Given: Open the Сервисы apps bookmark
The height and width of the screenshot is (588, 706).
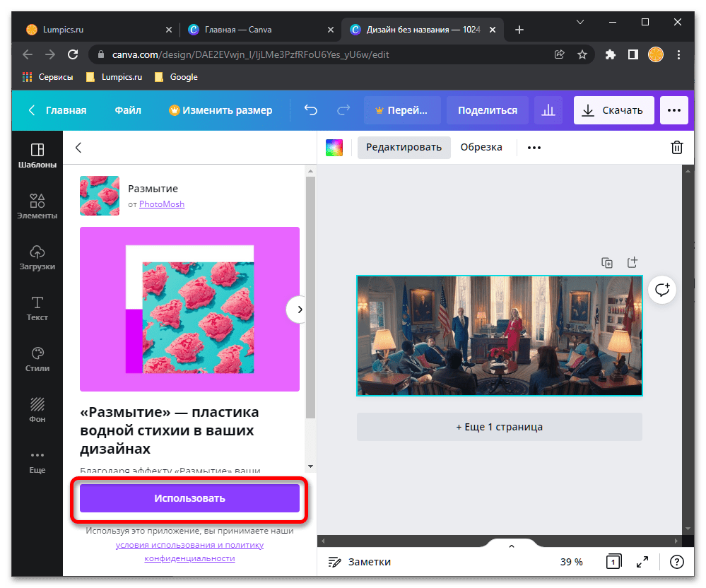Looking at the screenshot, I should click(47, 77).
